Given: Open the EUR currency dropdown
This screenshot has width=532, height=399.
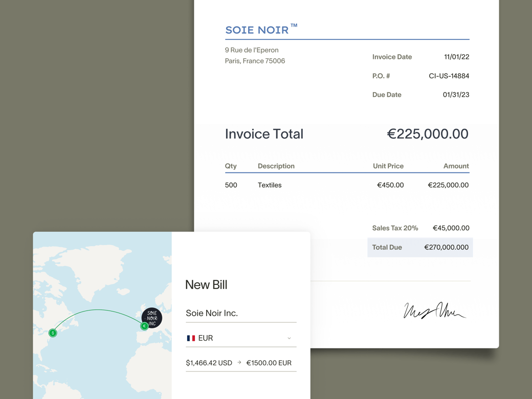Looking at the screenshot, I should tap(241, 338).
